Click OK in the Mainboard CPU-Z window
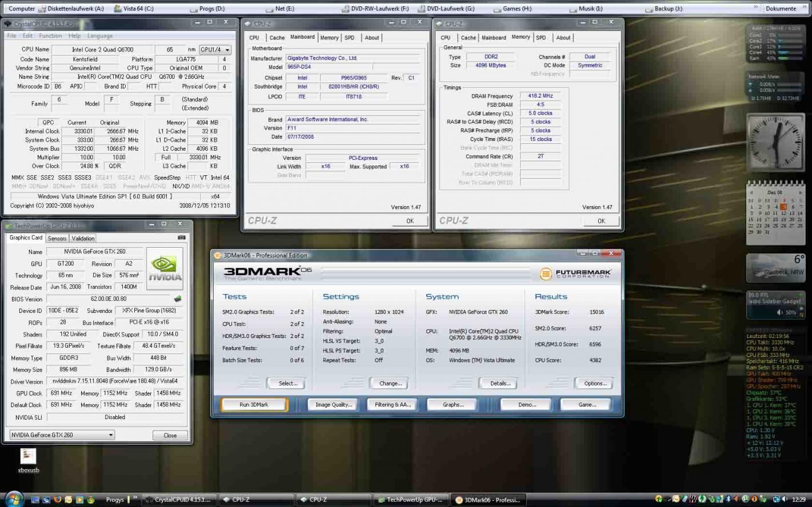This screenshot has height=507, width=812. (410, 221)
